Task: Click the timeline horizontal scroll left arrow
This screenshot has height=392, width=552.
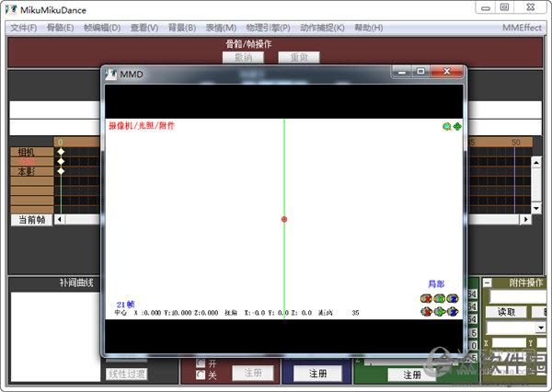Action: pos(60,219)
